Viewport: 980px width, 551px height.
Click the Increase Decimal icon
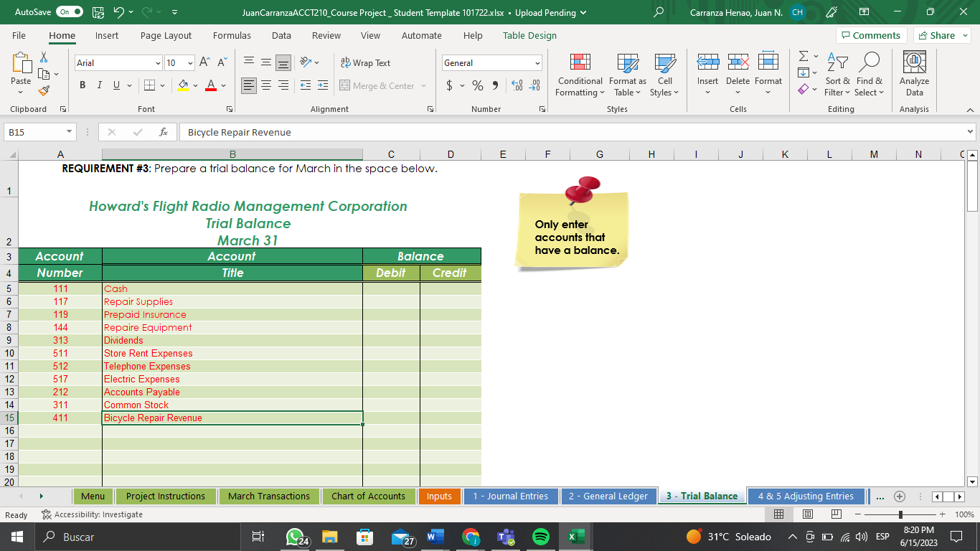(x=516, y=85)
